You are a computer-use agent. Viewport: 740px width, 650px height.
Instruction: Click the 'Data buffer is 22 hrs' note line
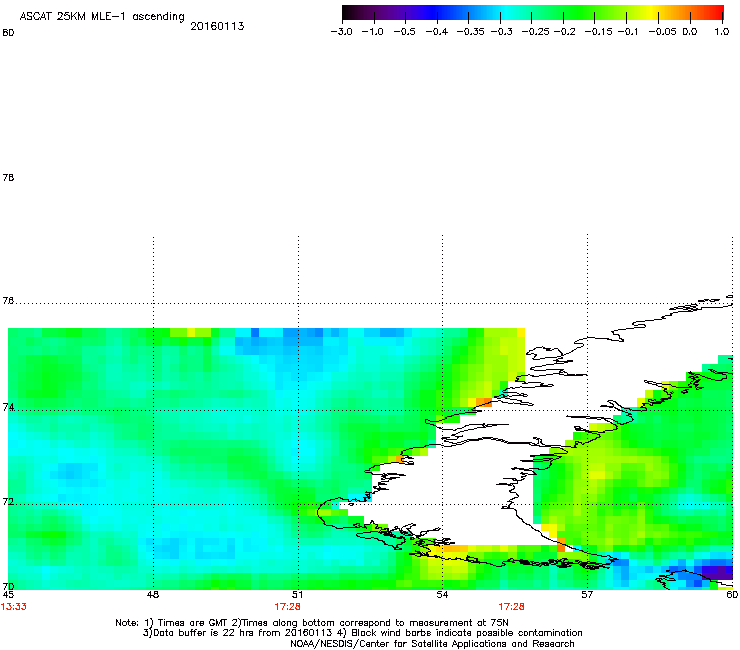coord(362,633)
